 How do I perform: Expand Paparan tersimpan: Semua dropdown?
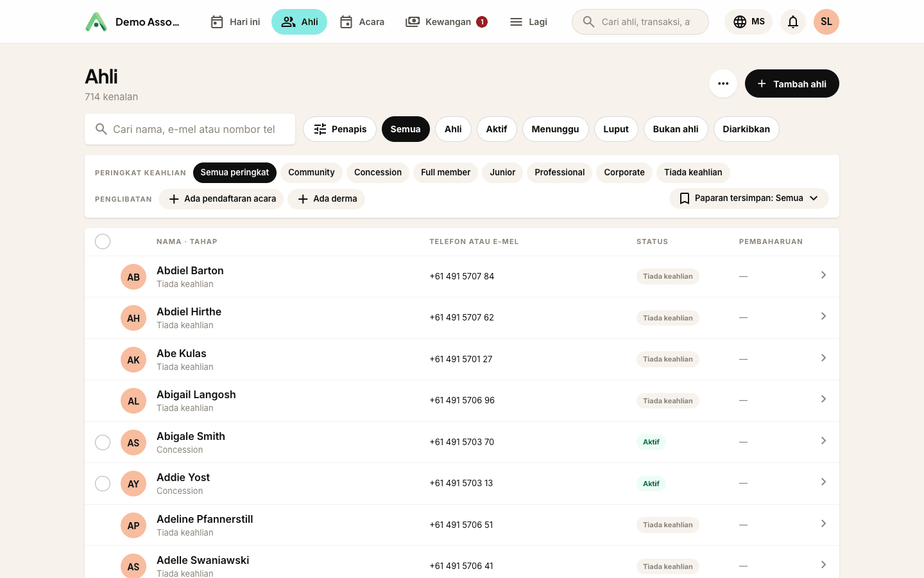pyautogui.click(x=749, y=198)
